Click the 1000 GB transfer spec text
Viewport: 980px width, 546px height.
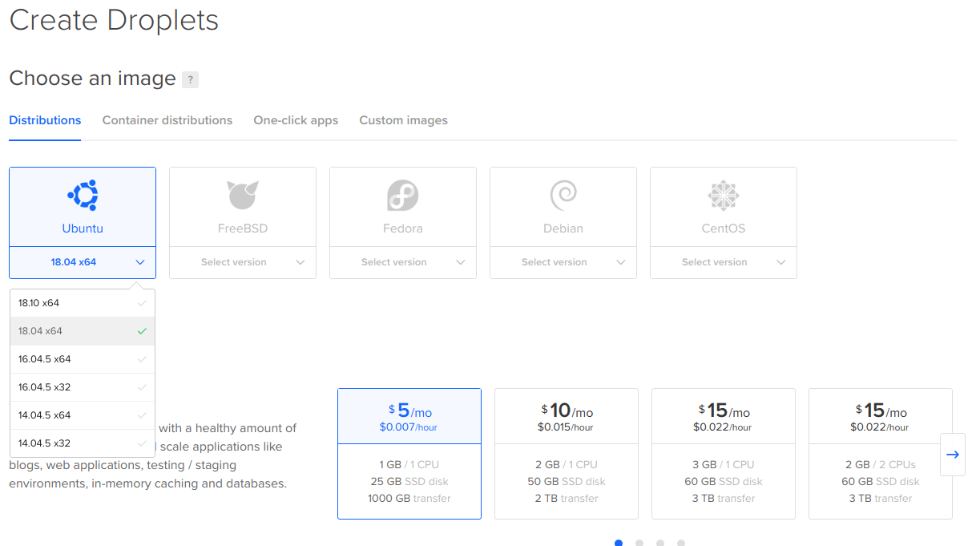point(409,499)
